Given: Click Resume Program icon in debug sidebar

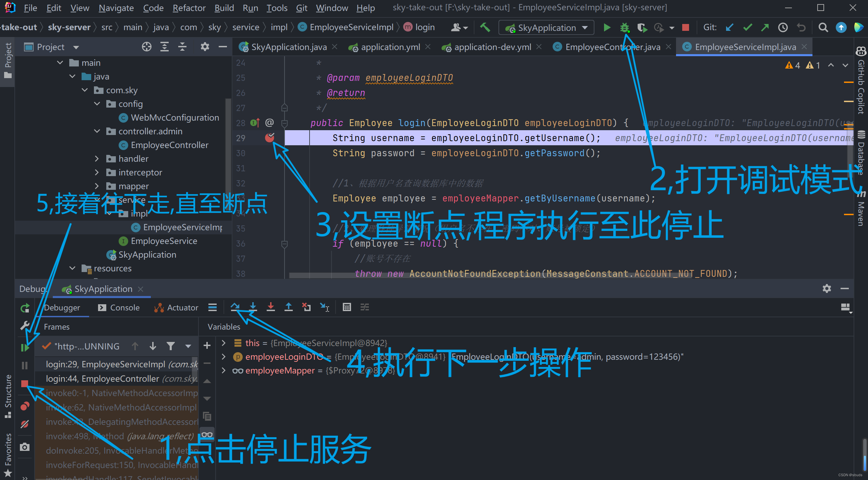Looking at the screenshot, I should tap(25, 348).
